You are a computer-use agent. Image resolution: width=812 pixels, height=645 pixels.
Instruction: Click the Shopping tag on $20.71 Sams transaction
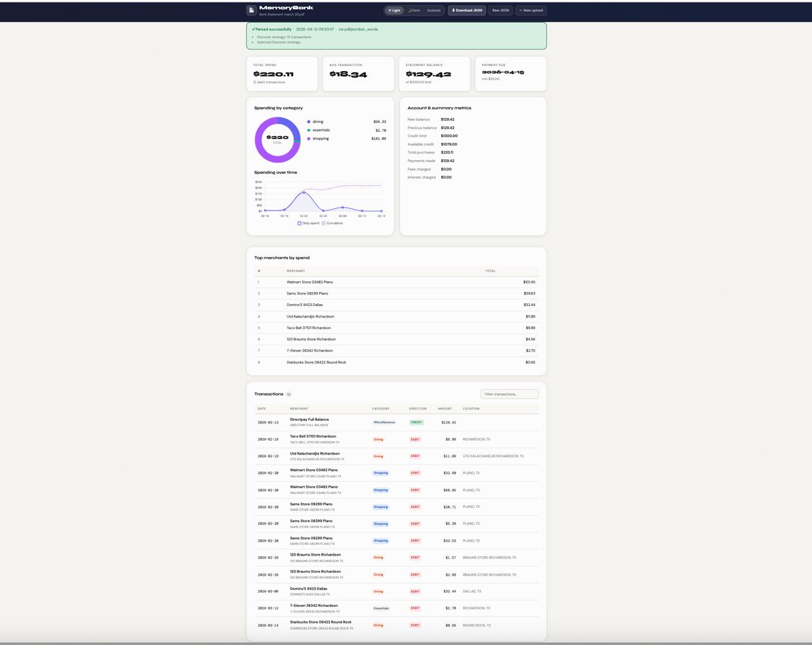381,507
